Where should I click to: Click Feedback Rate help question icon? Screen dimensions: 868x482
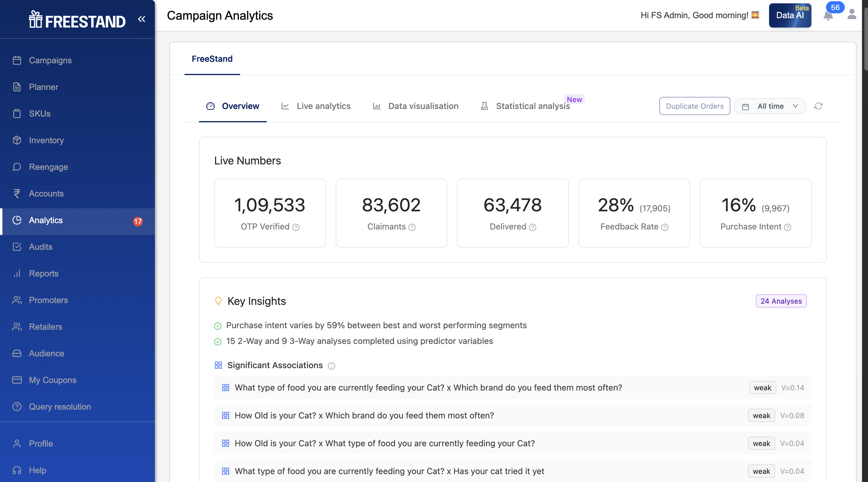tap(664, 227)
